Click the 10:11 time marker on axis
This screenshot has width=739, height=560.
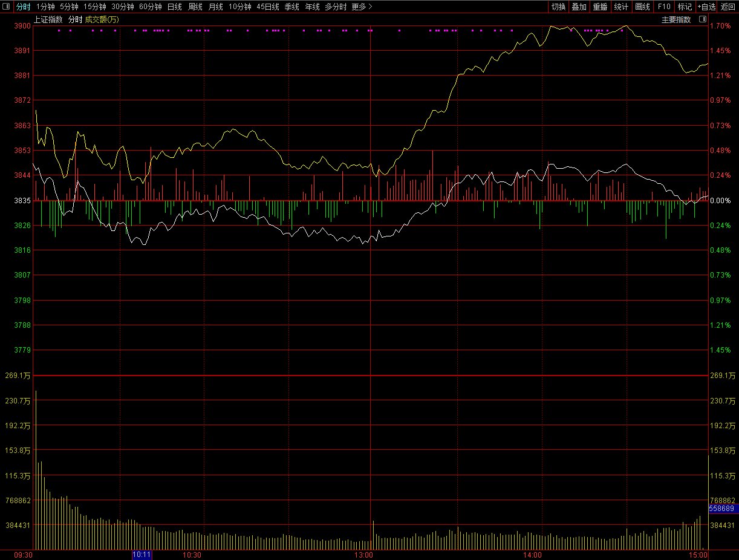[x=142, y=555]
